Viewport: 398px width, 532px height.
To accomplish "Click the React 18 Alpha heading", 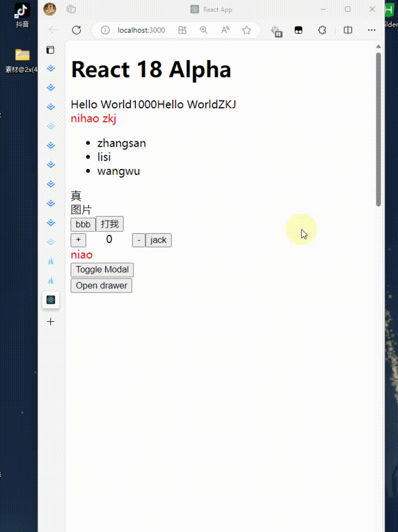I will tap(151, 69).
